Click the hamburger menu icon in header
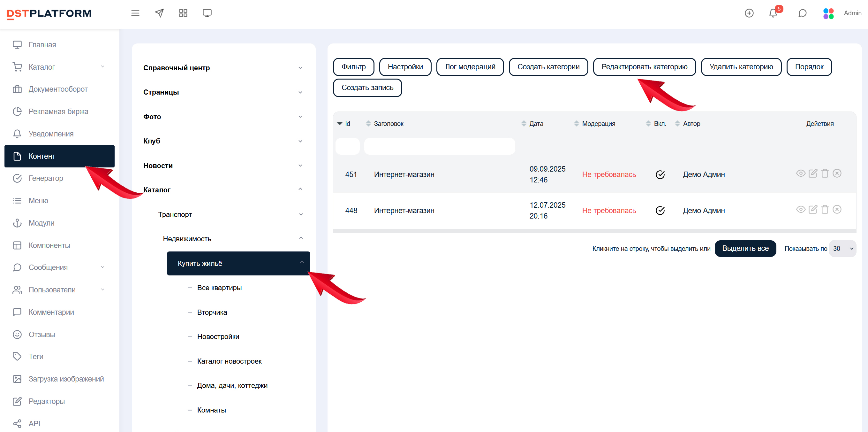This screenshot has height=432, width=868. [135, 13]
